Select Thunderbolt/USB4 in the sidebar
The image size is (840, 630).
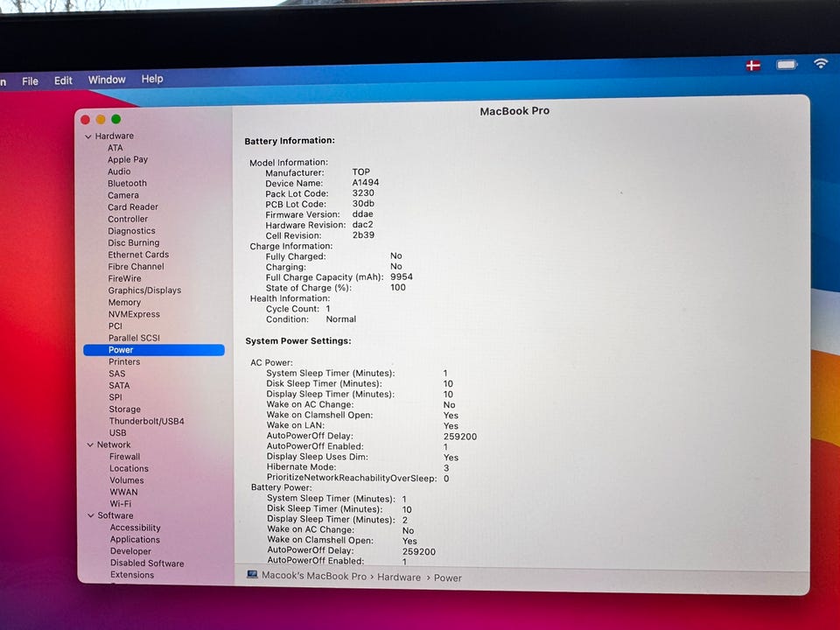pos(147,421)
